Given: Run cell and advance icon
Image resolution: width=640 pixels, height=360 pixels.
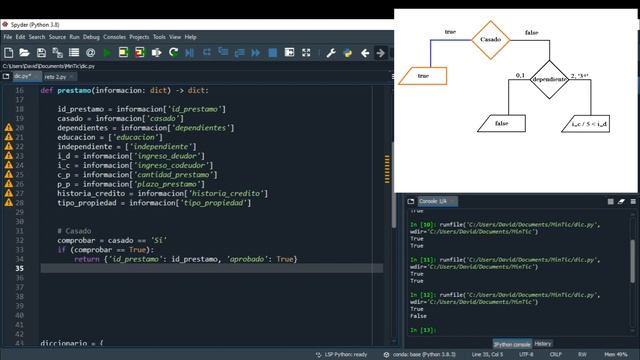Looking at the screenshot, I should (x=140, y=53).
